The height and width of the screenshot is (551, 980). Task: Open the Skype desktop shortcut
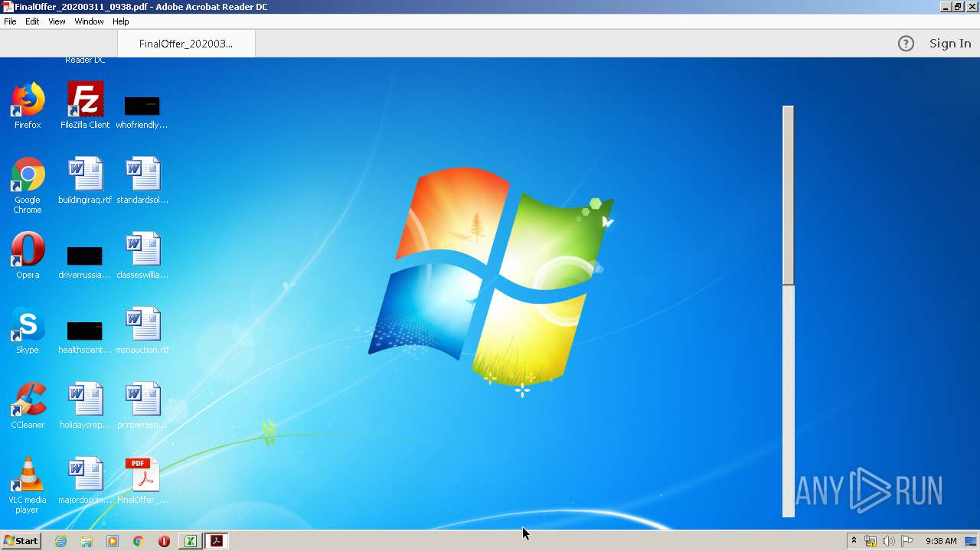click(28, 331)
